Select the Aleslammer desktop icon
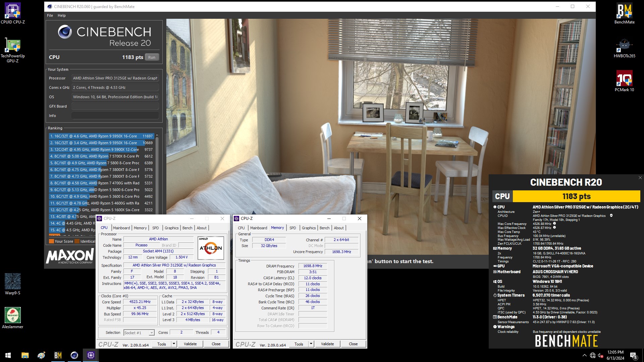The height and width of the screenshot is (362, 644). click(13, 318)
